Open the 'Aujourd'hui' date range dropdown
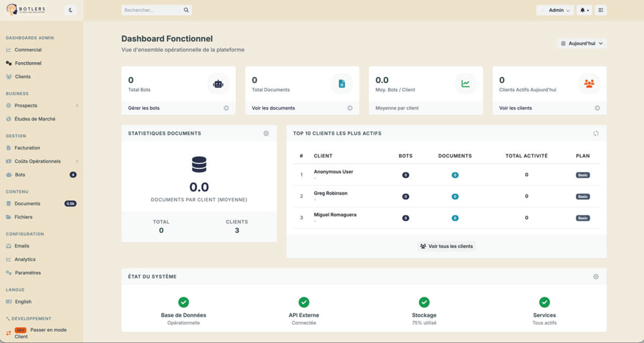This screenshot has height=343, width=644. click(x=582, y=43)
